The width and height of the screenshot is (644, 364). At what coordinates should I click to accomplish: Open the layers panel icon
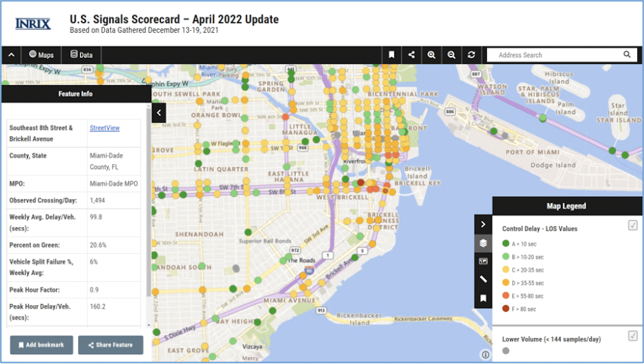click(x=483, y=243)
